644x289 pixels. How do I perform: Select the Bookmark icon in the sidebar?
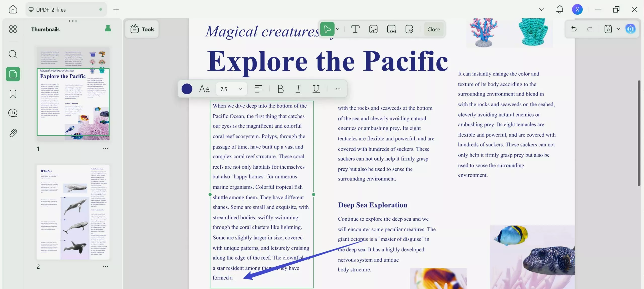coord(13,93)
